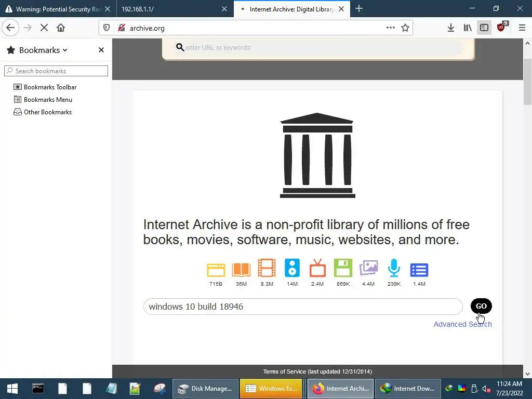
Task: Click the Firefox back arrow button
Action: [x=10, y=28]
